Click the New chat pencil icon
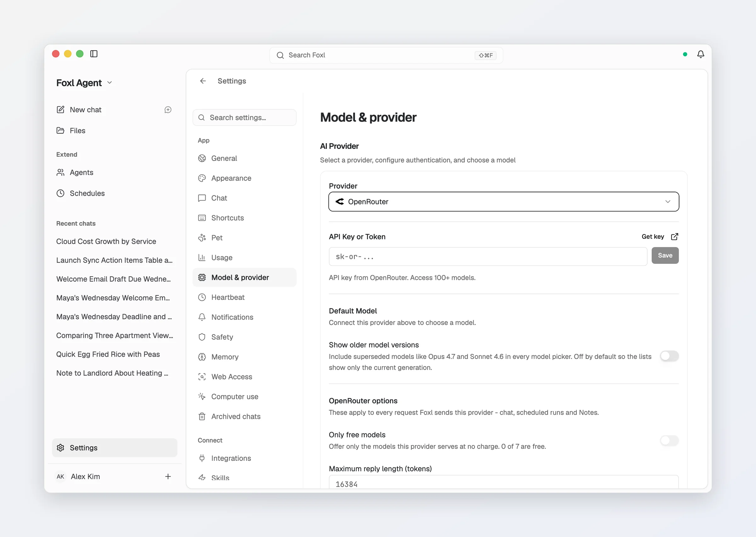This screenshot has width=756, height=537. pyautogui.click(x=60, y=110)
